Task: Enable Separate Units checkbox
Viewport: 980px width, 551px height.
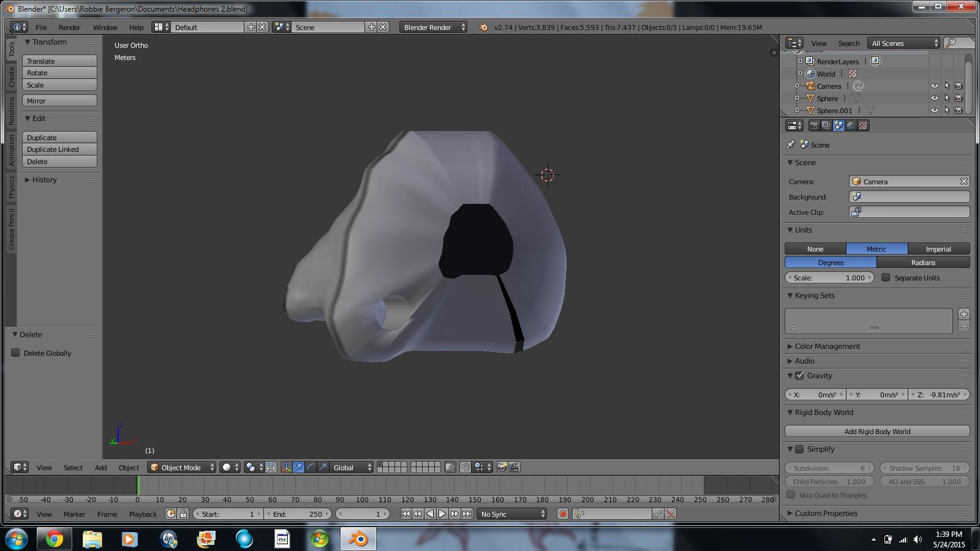Action: coord(886,277)
